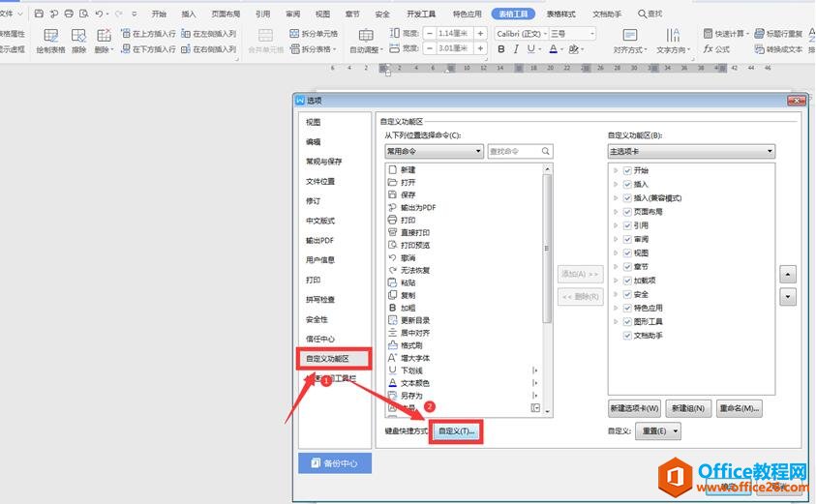The width and height of the screenshot is (816, 504).
Task: Select the 格式刷 format painter icon
Action: coord(392,345)
